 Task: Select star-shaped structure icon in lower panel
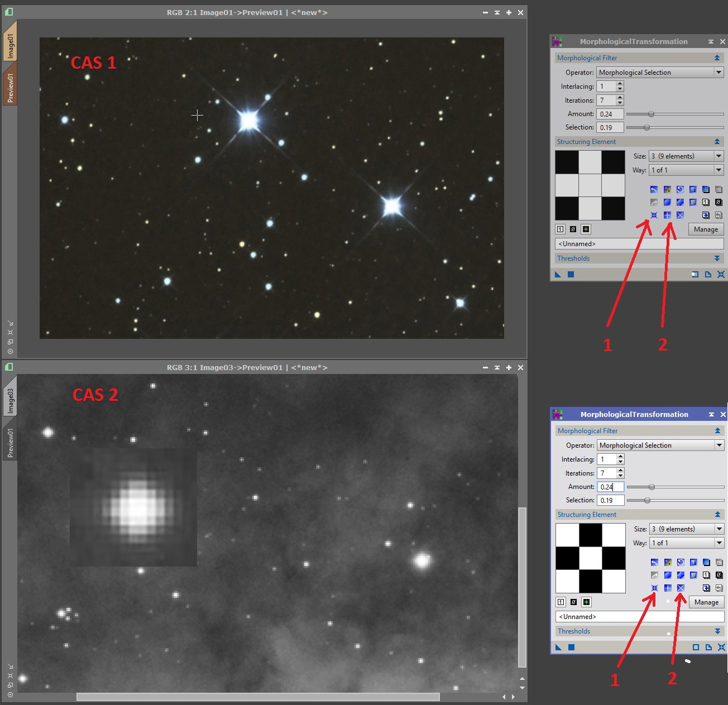(x=654, y=588)
